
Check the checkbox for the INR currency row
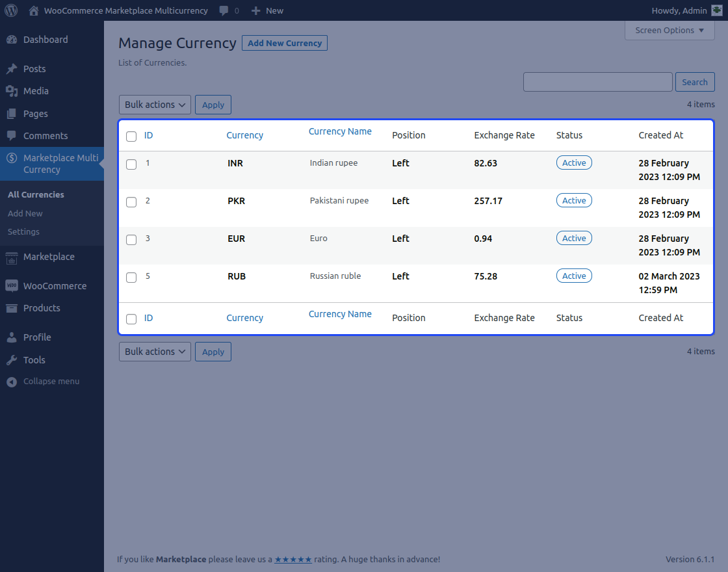[x=131, y=164]
